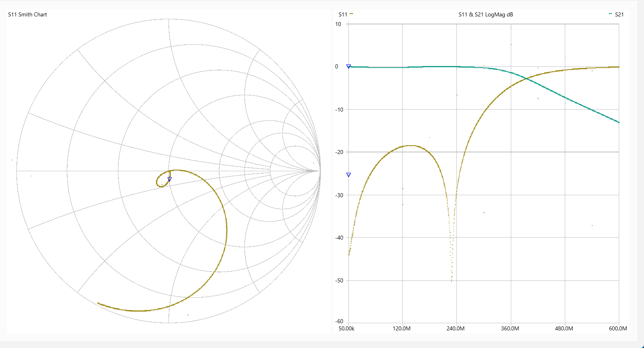Click the S11 legend label

pyautogui.click(x=343, y=14)
